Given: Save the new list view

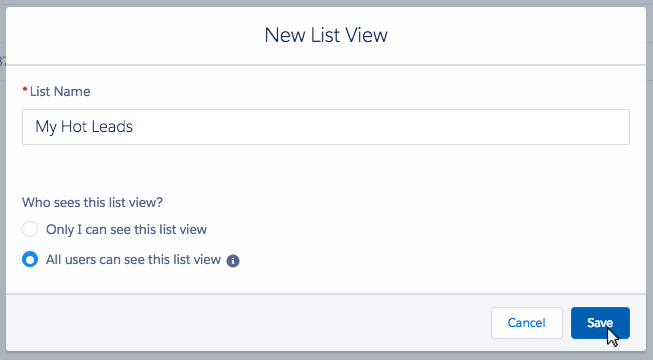Looking at the screenshot, I should coord(600,323).
